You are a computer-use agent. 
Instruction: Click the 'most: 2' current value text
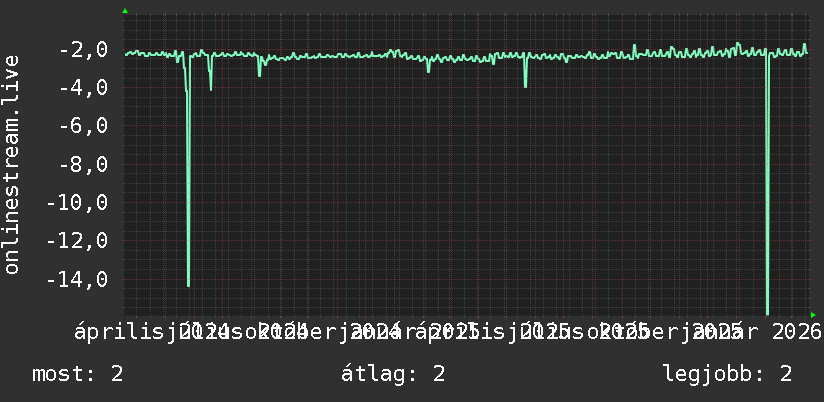click(78, 374)
